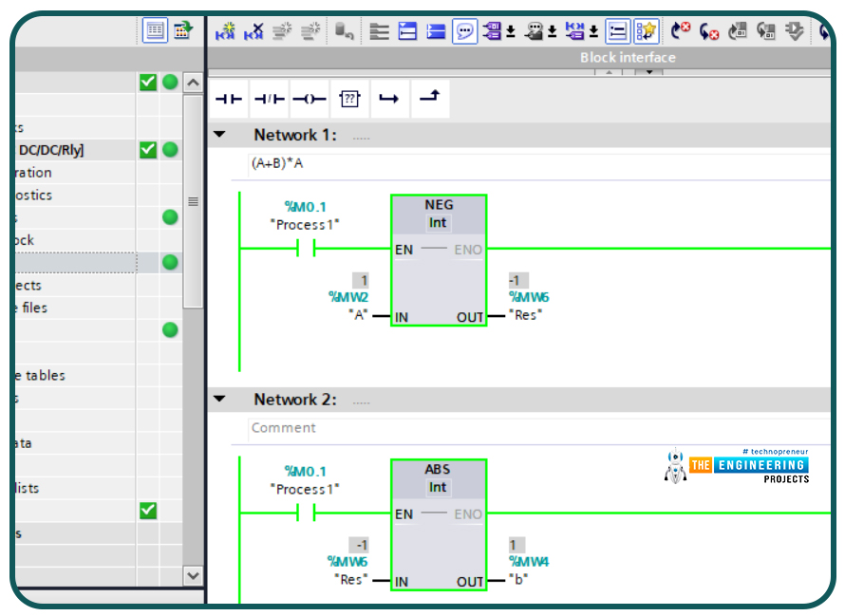Open dropdown next to absolute/symbolic operands icon
The height and width of the screenshot is (616, 845).
pos(511,32)
